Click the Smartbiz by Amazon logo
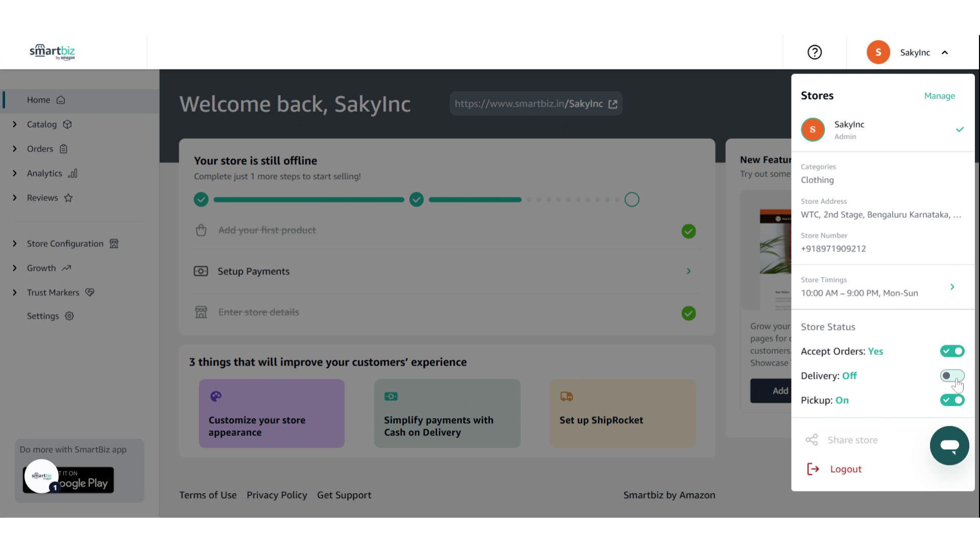 [52, 52]
